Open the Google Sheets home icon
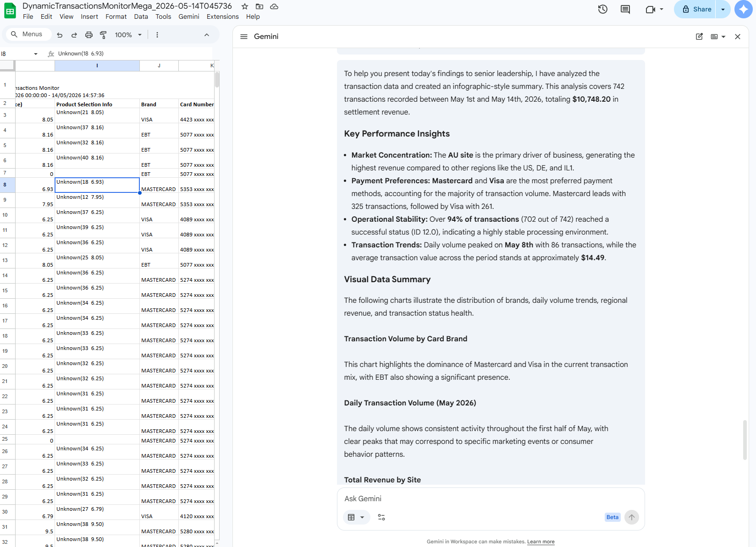 [x=10, y=11]
